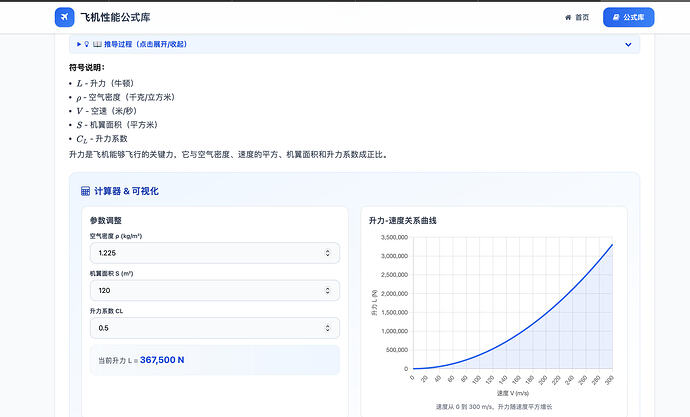Viewport: 690px width, 417px height.
Task: Open the 首页 navigation item
Action: pos(577,18)
